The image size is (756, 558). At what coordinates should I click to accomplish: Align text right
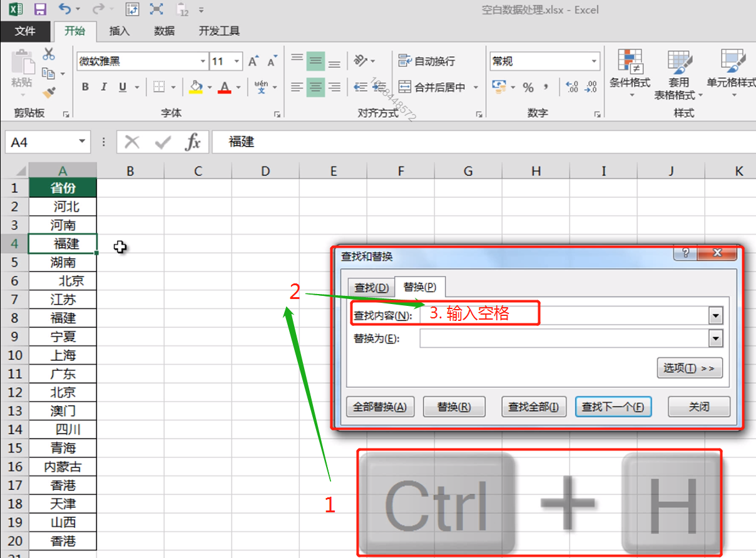[x=334, y=87]
